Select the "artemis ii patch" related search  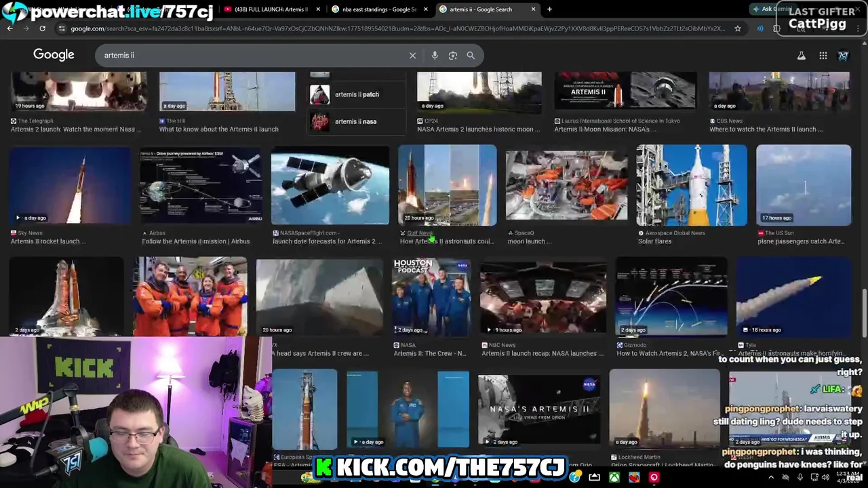click(x=357, y=95)
